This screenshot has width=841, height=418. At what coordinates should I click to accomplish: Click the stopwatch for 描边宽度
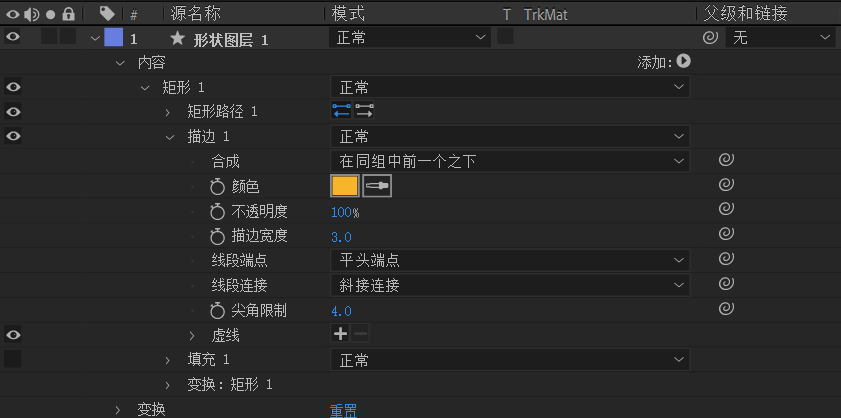218,236
